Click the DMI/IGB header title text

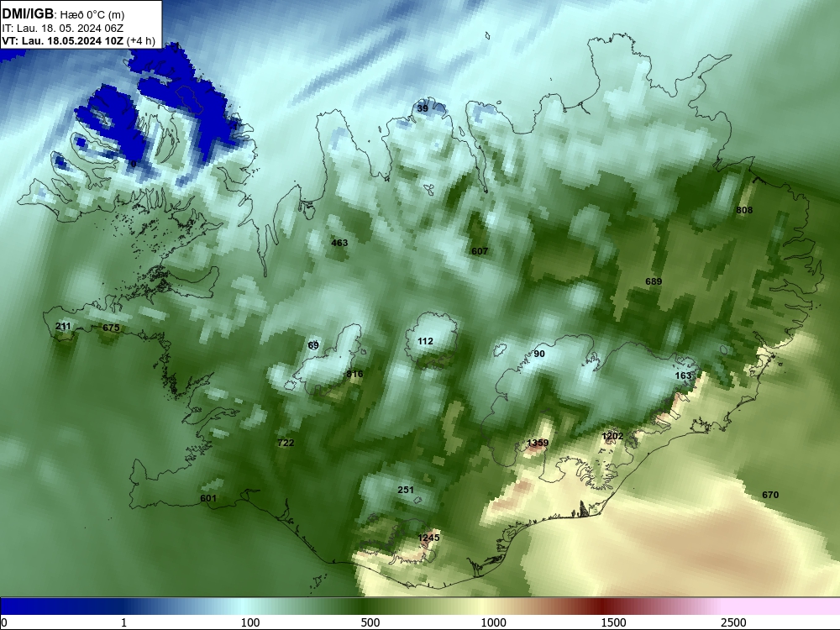pyautogui.click(x=28, y=14)
